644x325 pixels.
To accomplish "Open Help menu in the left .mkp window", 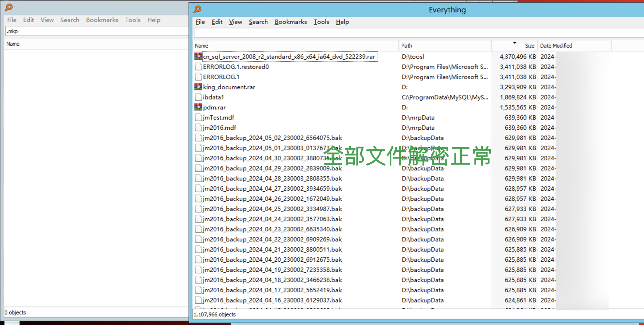I will 154,20.
